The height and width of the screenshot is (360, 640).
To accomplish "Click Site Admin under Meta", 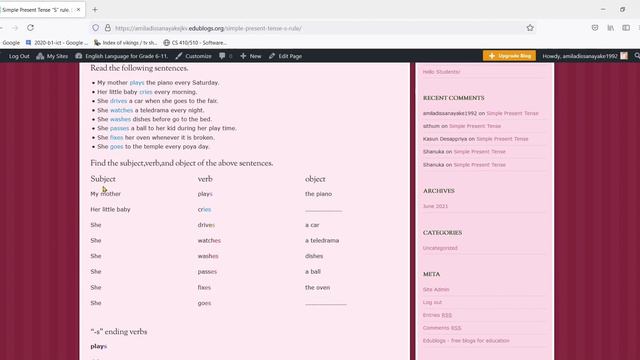I will coord(436,289).
